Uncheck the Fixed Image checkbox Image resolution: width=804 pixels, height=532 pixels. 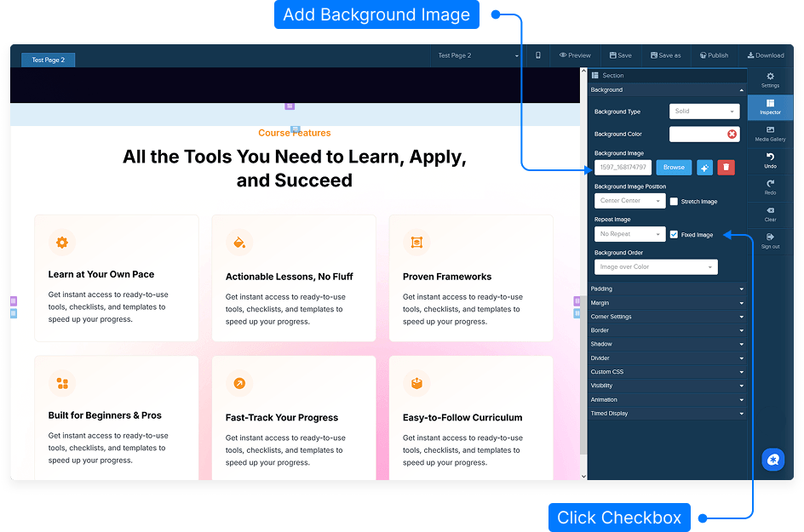tap(674, 235)
